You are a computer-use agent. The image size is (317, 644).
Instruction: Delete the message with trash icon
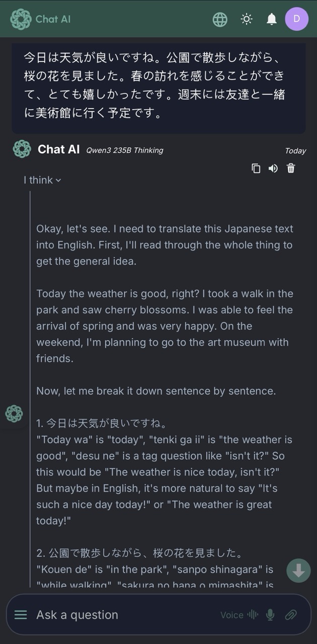tap(291, 169)
